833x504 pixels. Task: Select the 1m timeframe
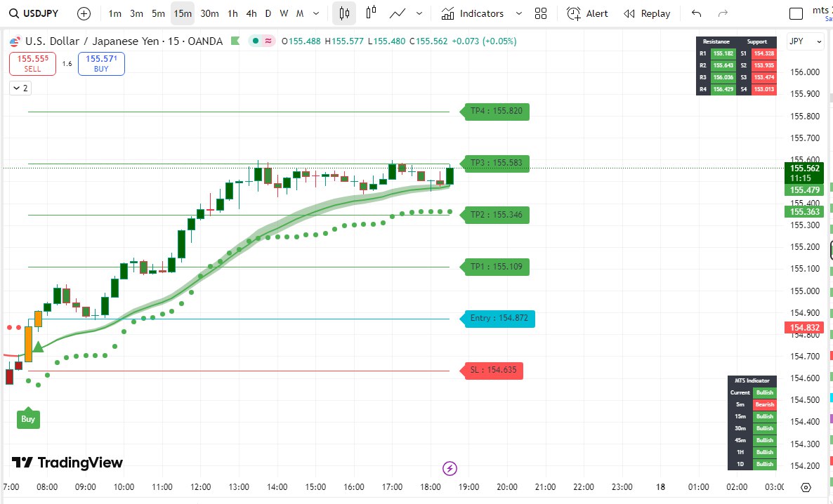point(114,13)
